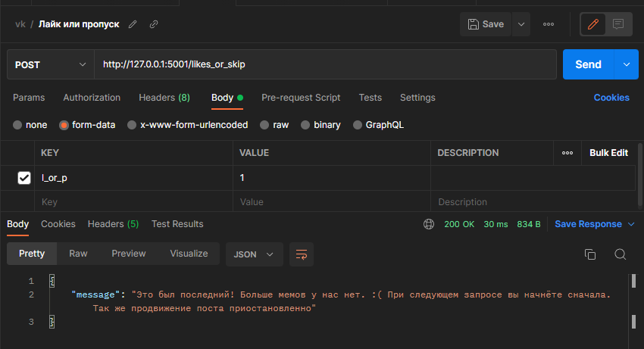Select the response Body tab
The image size is (644, 349).
coord(17,224)
